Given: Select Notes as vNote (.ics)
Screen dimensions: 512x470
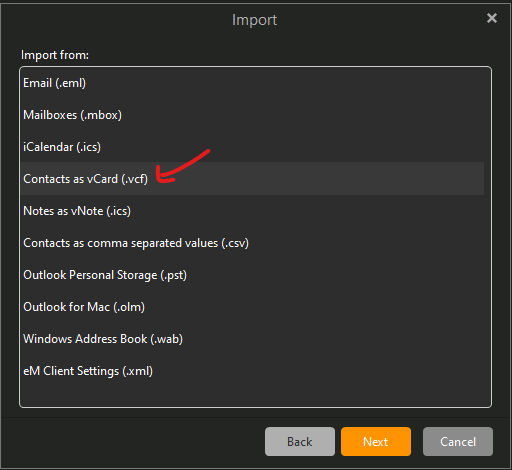Looking at the screenshot, I should (x=252, y=211).
